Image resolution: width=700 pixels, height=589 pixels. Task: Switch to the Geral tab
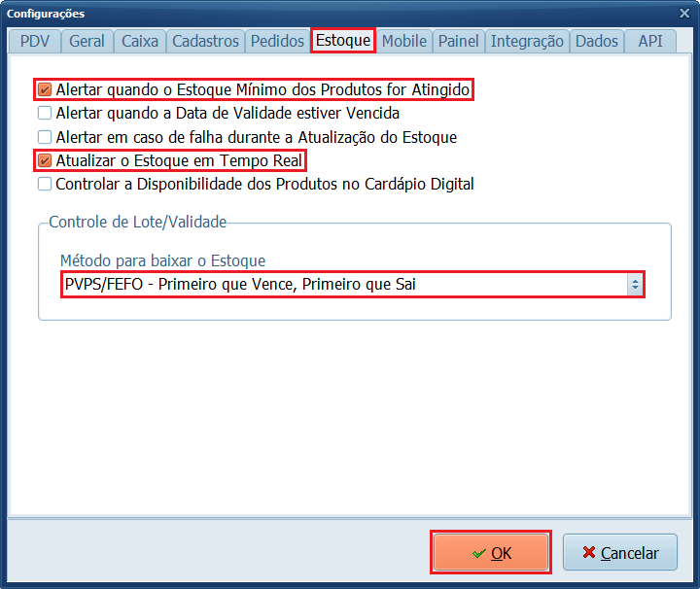pyautogui.click(x=87, y=41)
